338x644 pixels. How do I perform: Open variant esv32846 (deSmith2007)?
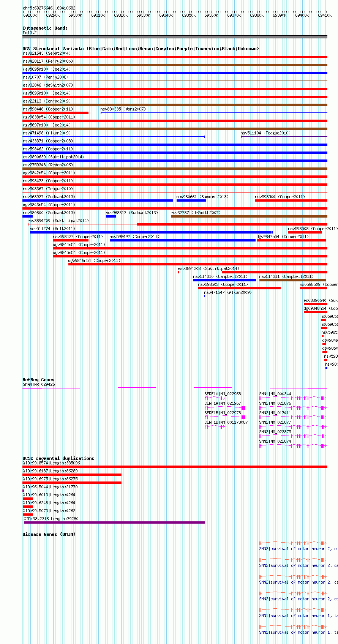tap(48, 85)
